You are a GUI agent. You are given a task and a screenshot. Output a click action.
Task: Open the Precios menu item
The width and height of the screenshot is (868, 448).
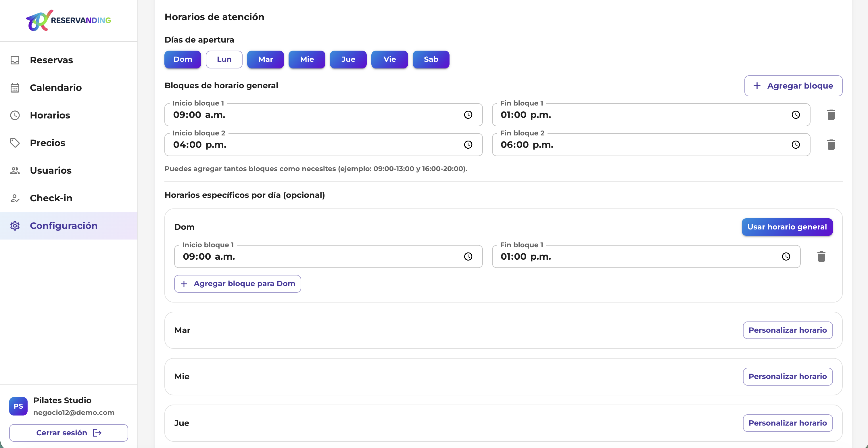pos(69,143)
